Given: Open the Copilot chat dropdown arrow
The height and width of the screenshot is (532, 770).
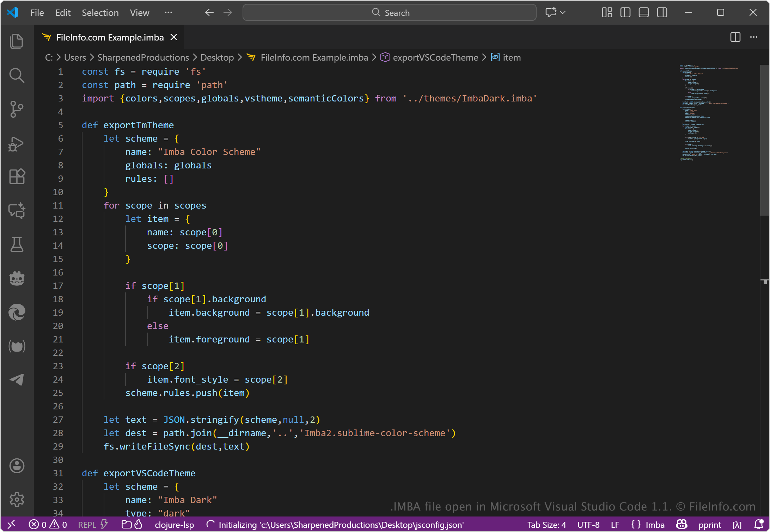Looking at the screenshot, I should pos(563,13).
